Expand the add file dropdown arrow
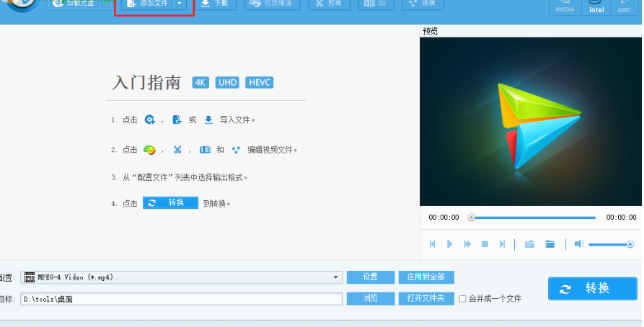This screenshot has height=327, width=644. pyautogui.click(x=180, y=4)
